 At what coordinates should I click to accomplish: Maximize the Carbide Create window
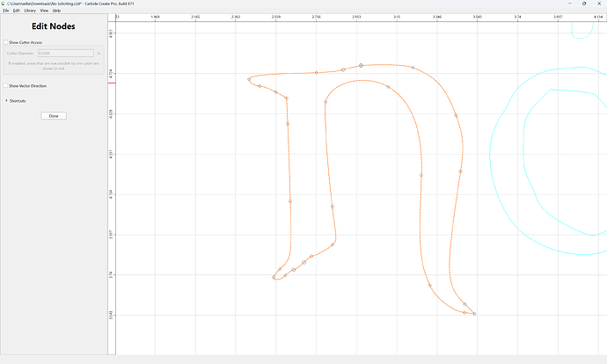coord(584,4)
